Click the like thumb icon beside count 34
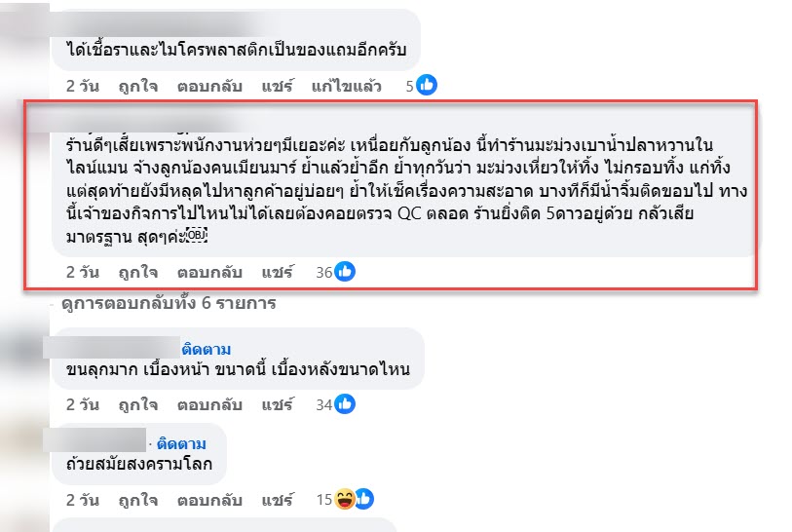The height and width of the screenshot is (532, 792). (345, 404)
